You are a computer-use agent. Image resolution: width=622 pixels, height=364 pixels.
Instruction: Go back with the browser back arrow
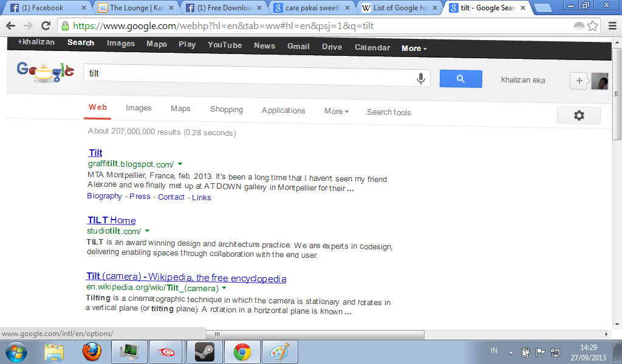11,26
